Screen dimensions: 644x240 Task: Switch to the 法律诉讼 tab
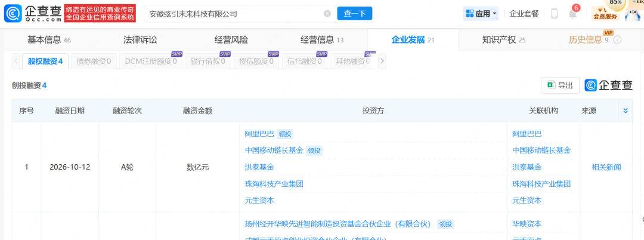coord(140,40)
